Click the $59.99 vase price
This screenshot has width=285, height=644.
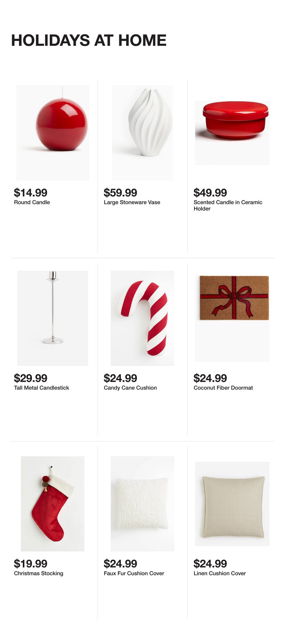coord(120,193)
